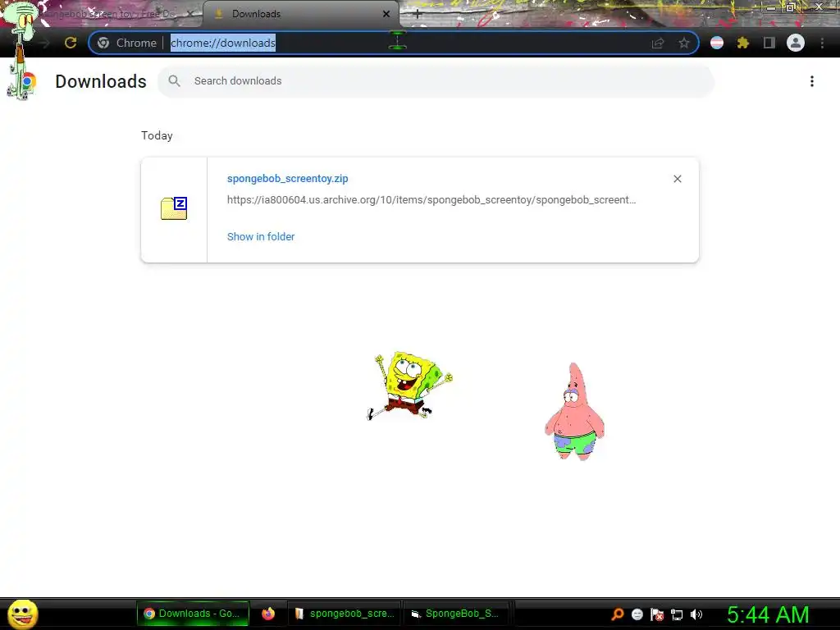This screenshot has width=840, height=630.
Task: Click Show in folder
Action: click(261, 237)
